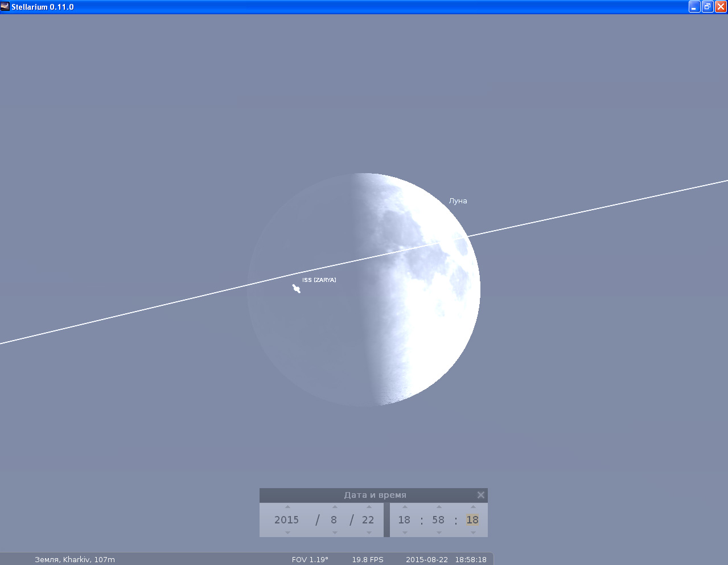Decrease the seconds using down arrow

[x=473, y=533]
